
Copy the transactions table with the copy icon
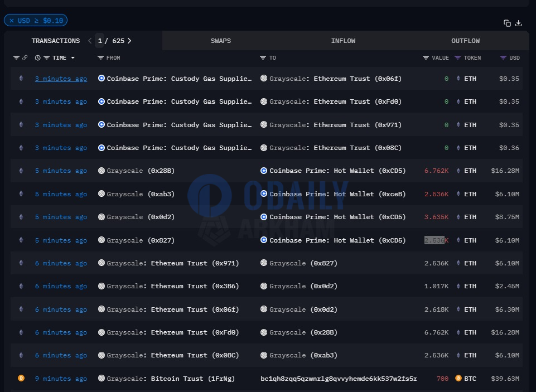[x=508, y=23]
